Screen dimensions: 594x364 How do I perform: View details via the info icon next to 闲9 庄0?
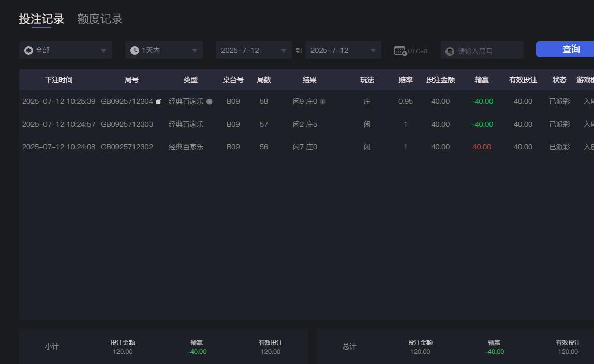click(323, 102)
